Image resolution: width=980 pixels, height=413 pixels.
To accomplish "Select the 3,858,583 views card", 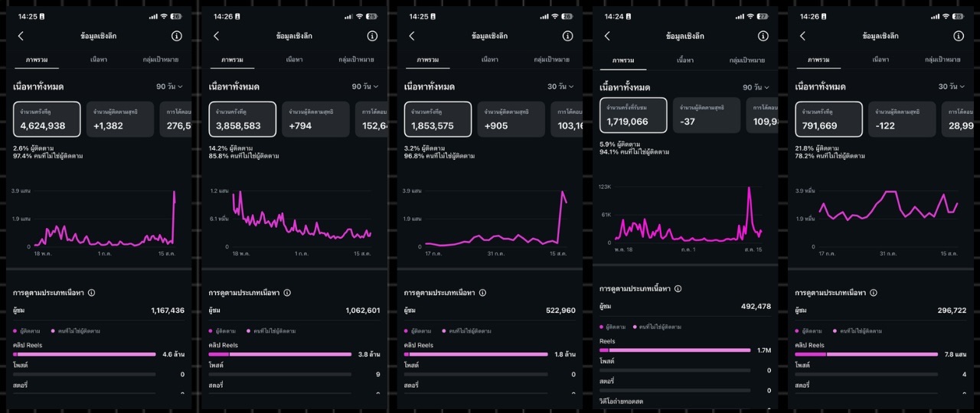I will click(242, 119).
